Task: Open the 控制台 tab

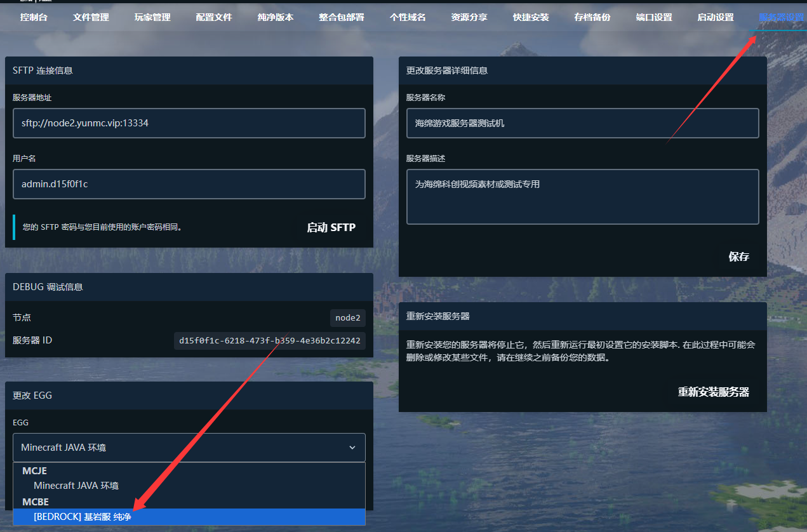Action: tap(34, 17)
